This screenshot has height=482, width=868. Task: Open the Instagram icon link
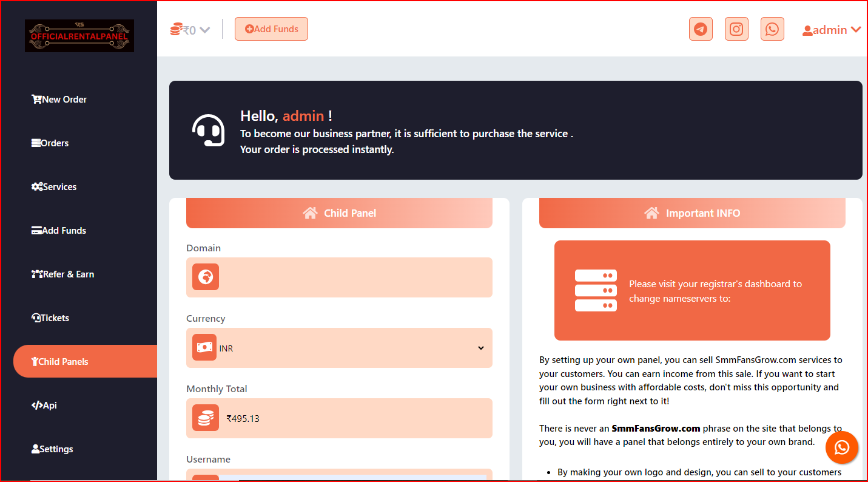[736, 29]
